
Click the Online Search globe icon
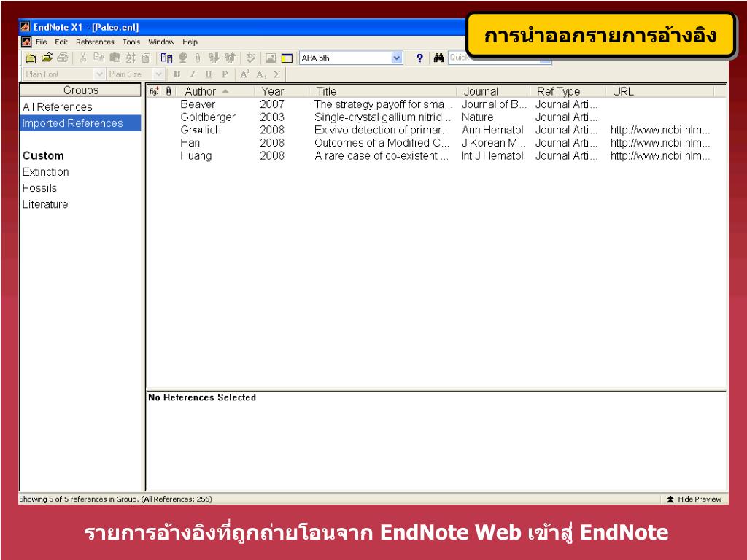(x=182, y=58)
